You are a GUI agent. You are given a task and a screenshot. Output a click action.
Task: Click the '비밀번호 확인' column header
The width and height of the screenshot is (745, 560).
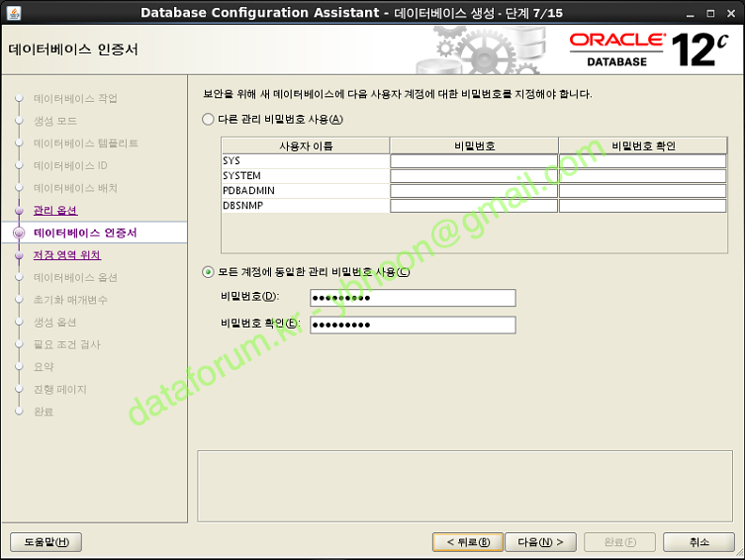(642, 145)
